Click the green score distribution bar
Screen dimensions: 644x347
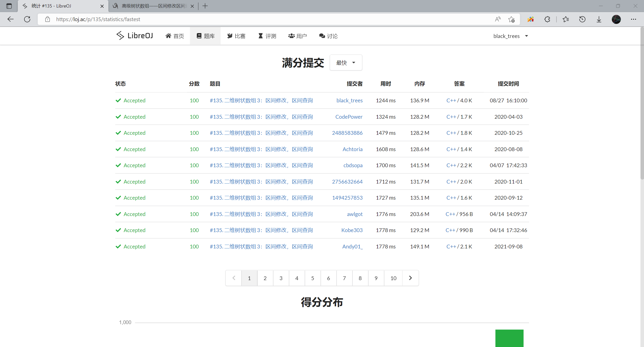pos(509,338)
